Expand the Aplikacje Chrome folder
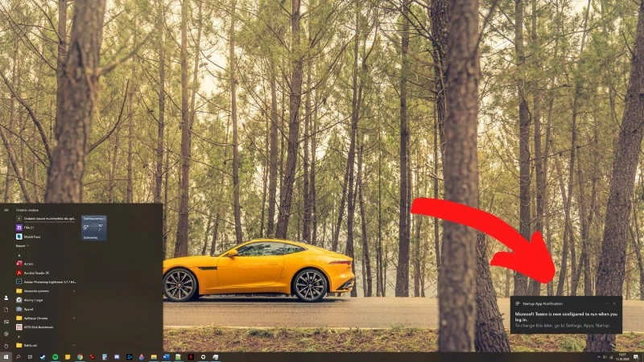The height and width of the screenshot is (362, 644). [46, 318]
